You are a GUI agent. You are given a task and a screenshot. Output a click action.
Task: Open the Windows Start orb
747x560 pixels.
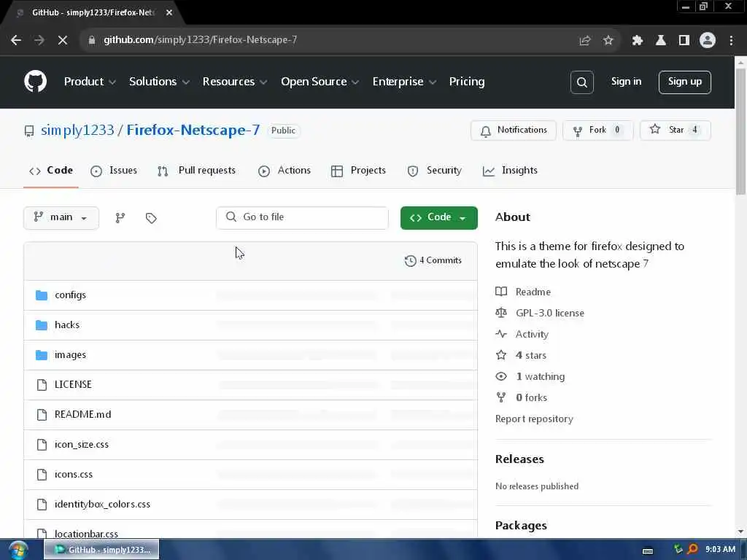pos(18,550)
